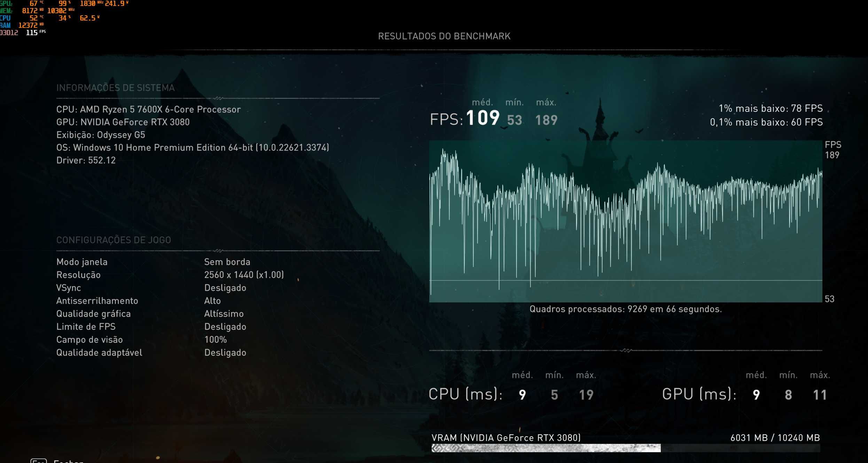Click the VRAM usage progress bar

tap(626, 448)
